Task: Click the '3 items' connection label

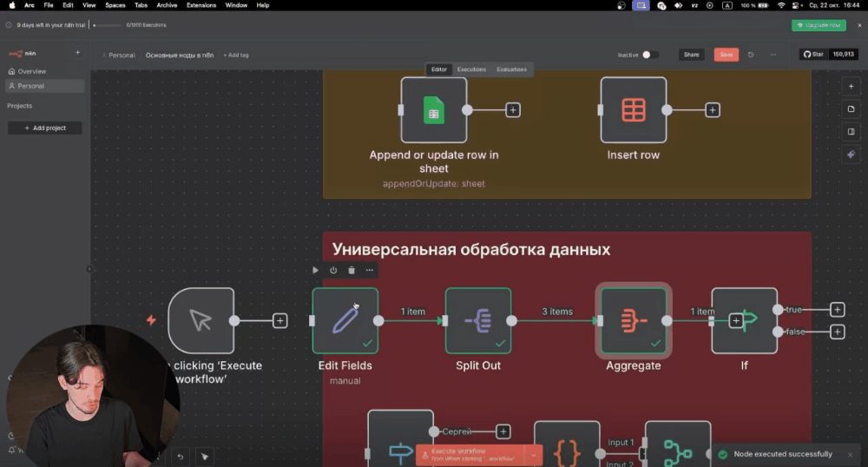Action: point(557,312)
